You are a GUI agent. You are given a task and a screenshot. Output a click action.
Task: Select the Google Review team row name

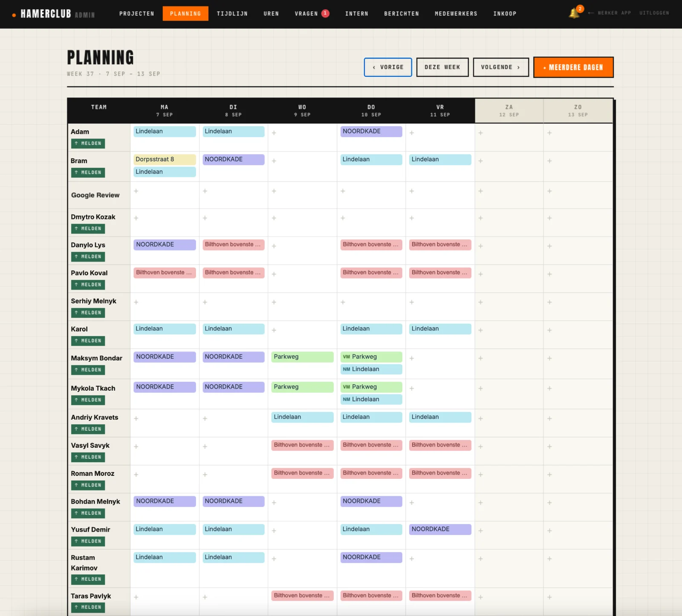click(x=95, y=195)
